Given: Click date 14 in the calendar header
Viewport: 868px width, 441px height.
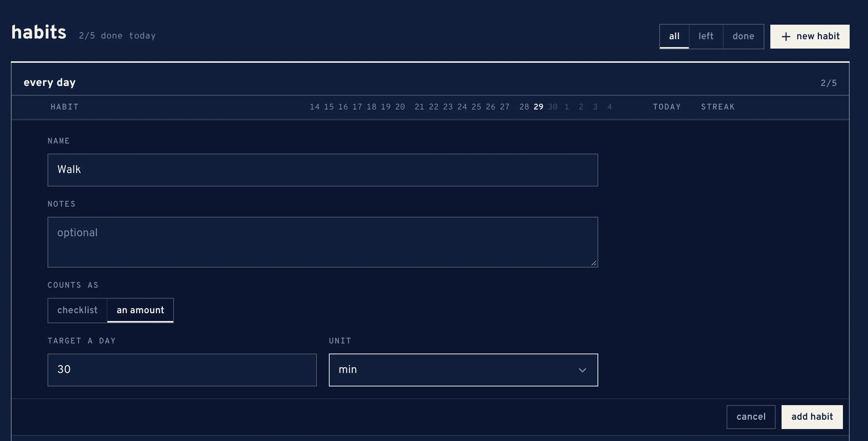Looking at the screenshot, I should pyautogui.click(x=315, y=107).
